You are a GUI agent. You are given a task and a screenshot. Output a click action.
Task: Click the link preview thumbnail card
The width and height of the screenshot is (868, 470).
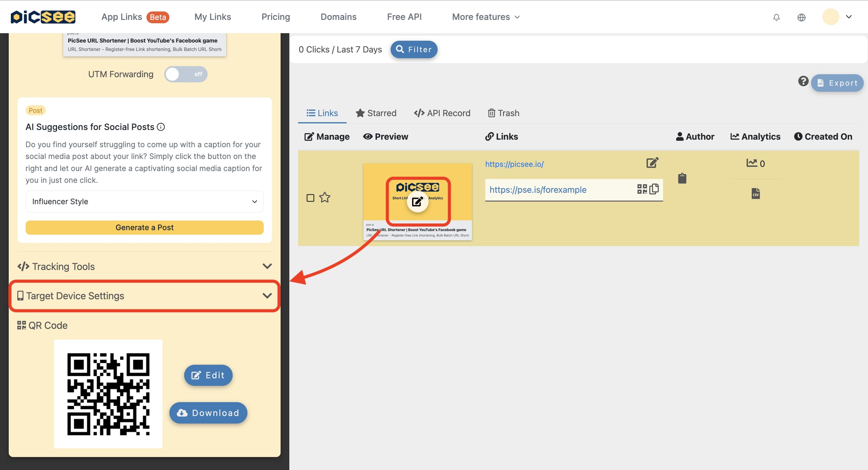coord(417,202)
